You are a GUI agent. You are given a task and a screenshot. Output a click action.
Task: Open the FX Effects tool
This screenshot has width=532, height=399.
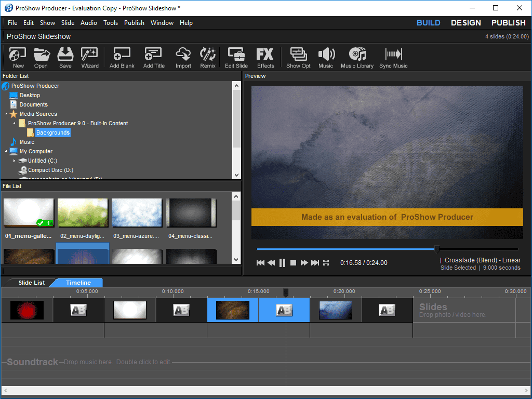[265, 57]
